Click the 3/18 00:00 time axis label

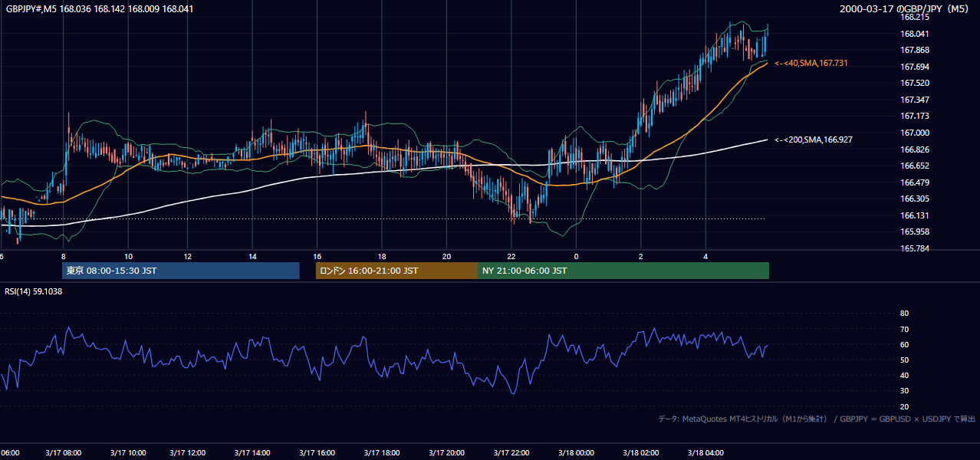click(x=577, y=452)
